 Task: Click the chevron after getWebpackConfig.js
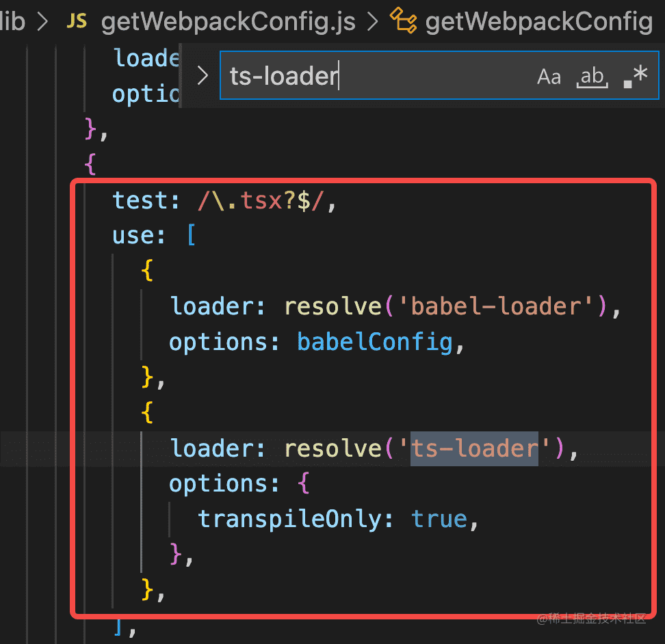coord(372,22)
